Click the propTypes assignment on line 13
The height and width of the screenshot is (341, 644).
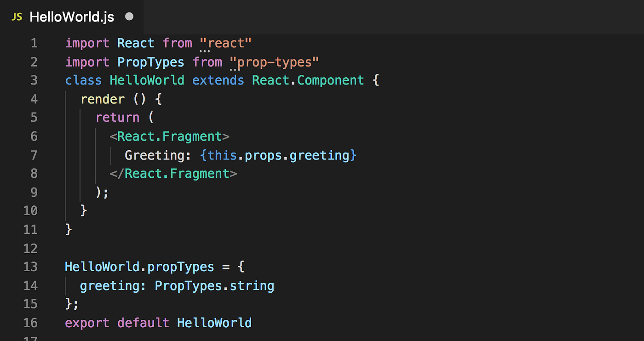point(139,267)
